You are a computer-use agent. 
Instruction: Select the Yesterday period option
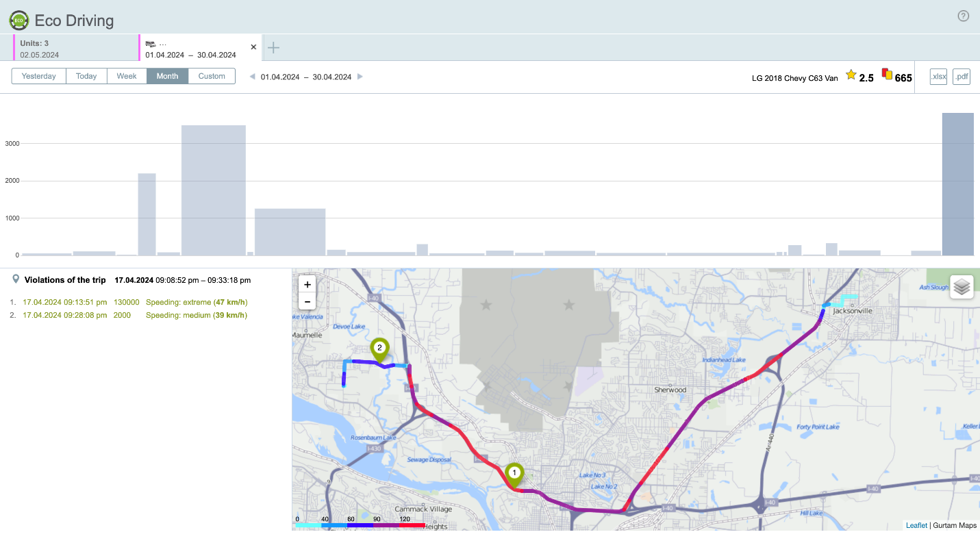click(x=39, y=76)
